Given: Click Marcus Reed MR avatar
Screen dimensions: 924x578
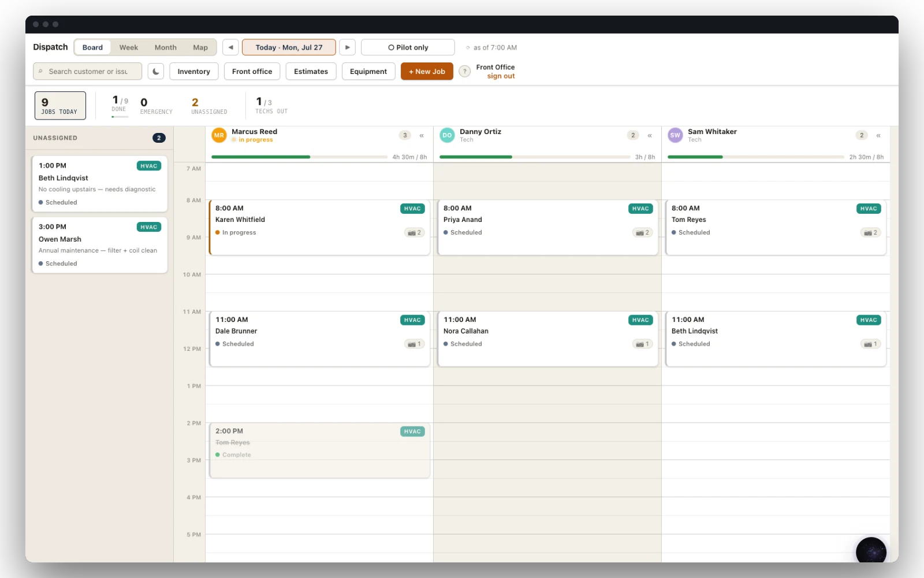Looking at the screenshot, I should coord(219,135).
